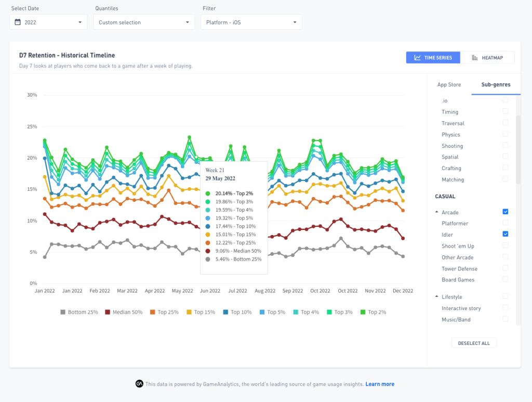This screenshot has height=402, width=532.
Task: Open the Learn more link
Action: pyautogui.click(x=380, y=384)
